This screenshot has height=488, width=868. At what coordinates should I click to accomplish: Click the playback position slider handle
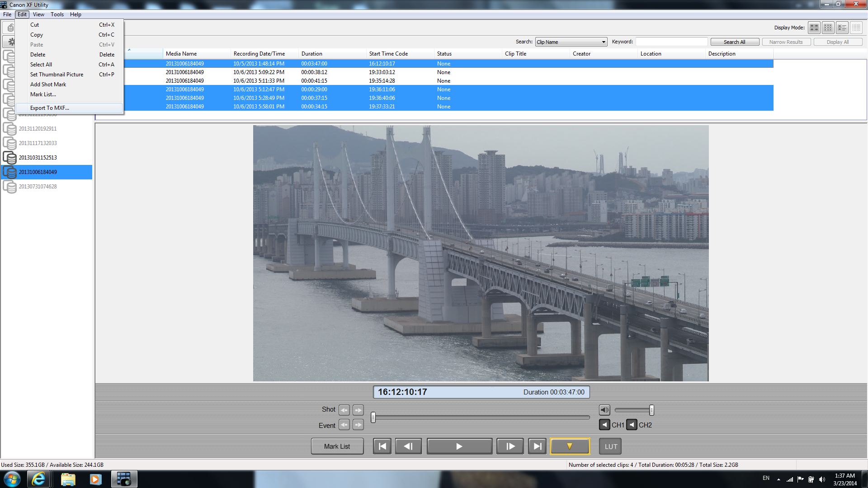click(373, 417)
